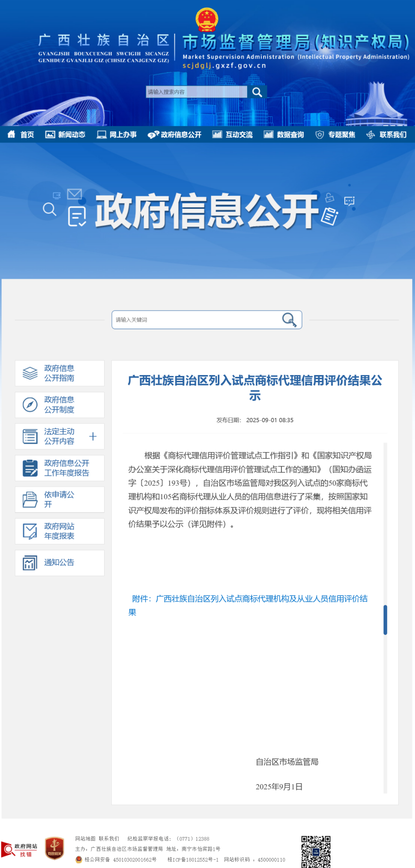Screen dimensions: 415x868
Task: Click the 政府网站找错 badge icon
Action: coord(19,850)
